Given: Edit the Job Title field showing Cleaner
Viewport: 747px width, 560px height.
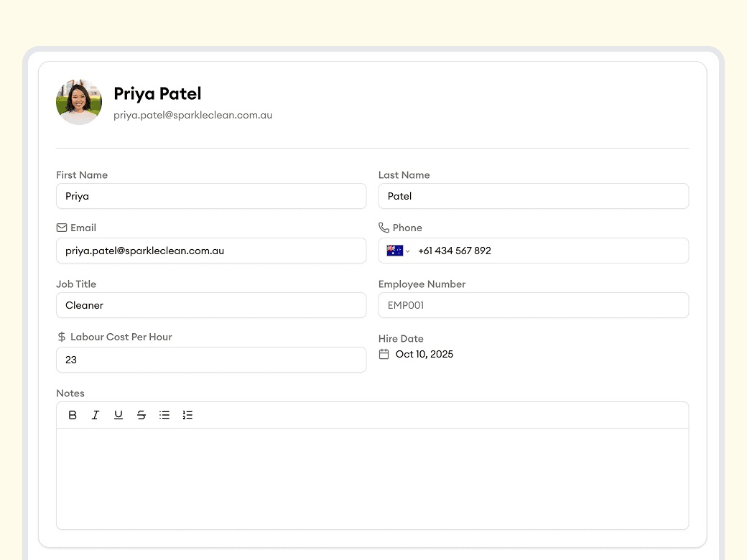Looking at the screenshot, I should pyautogui.click(x=211, y=305).
